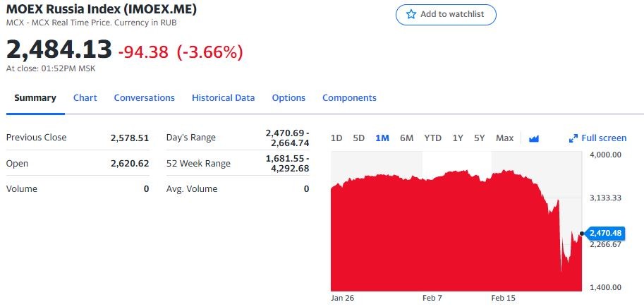
Task: Click the Full screen expand arrows icon
Action: [x=573, y=138]
